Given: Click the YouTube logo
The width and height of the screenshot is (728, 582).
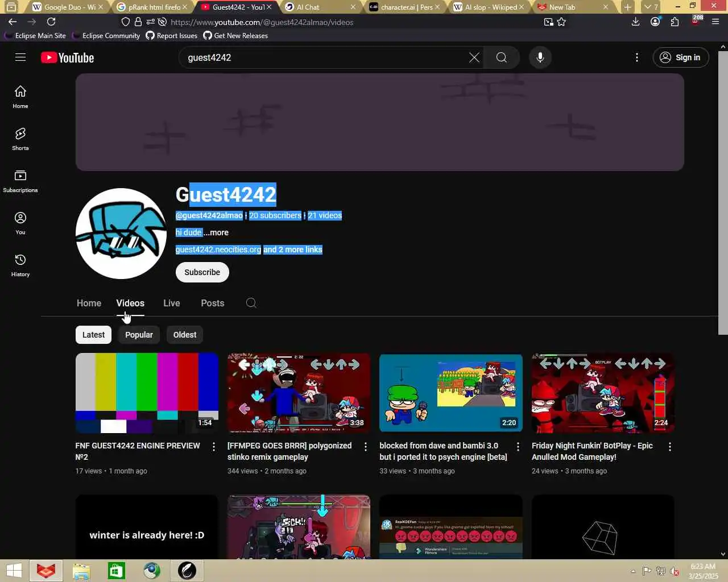Looking at the screenshot, I should coord(67,58).
